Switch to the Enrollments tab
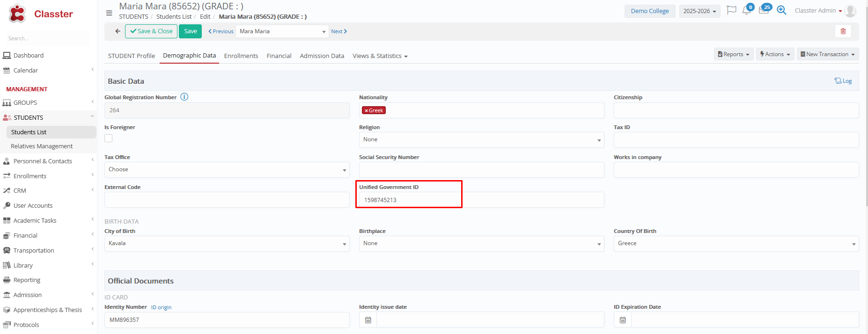868x334 pixels. point(241,56)
